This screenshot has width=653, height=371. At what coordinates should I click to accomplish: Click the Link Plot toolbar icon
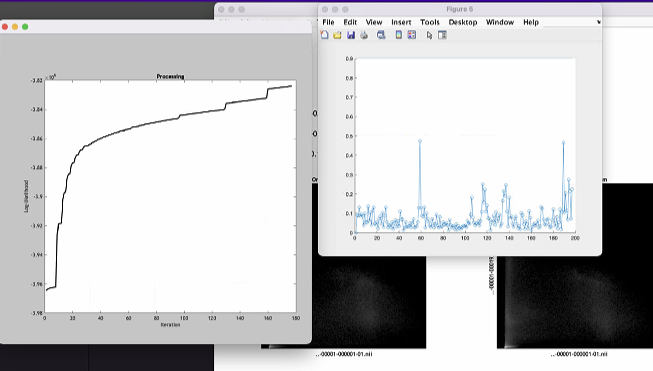[381, 35]
